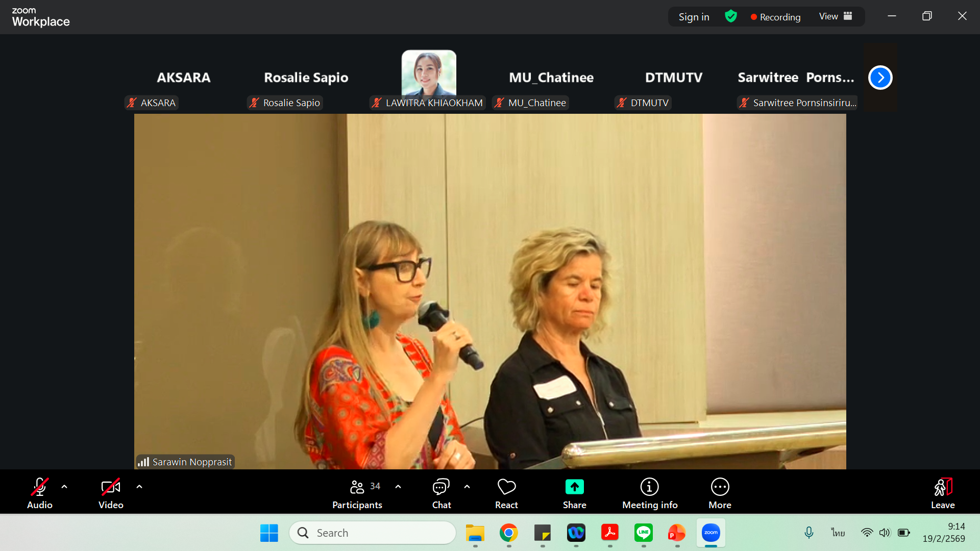Click the Sign in button
Screen dimensions: 980x551
(x=694, y=17)
